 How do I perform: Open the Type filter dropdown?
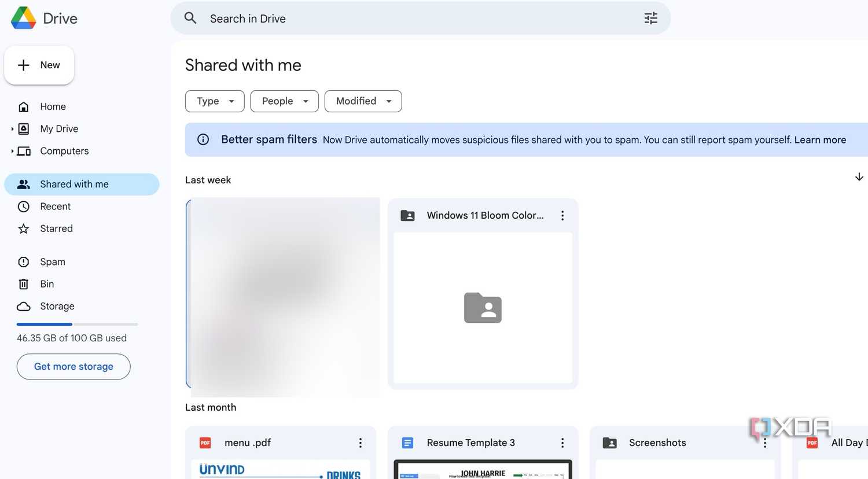pos(215,101)
